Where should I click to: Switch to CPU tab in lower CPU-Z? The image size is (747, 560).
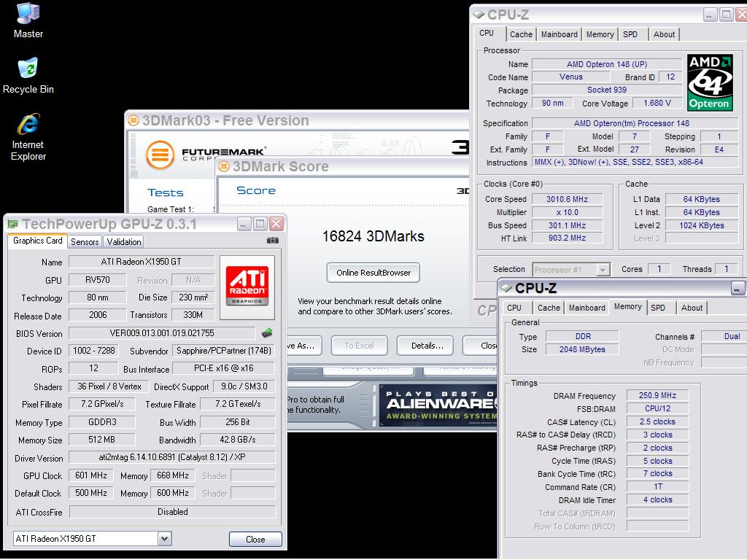tap(514, 308)
